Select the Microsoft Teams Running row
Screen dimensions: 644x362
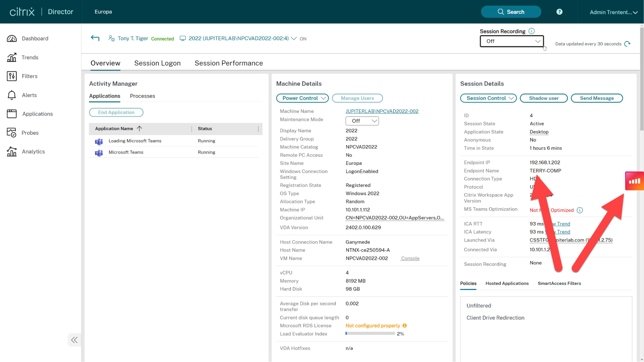coord(174,152)
